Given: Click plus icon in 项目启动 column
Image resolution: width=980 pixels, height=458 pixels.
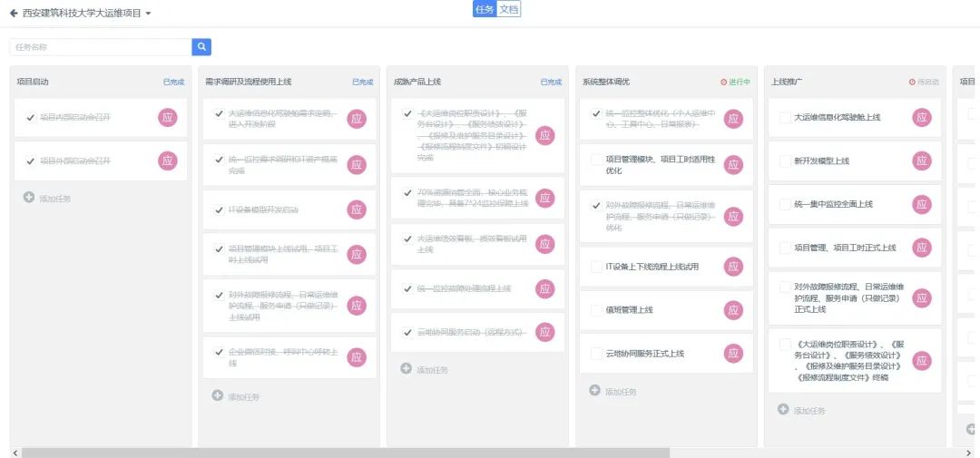Looking at the screenshot, I should pos(29,198).
